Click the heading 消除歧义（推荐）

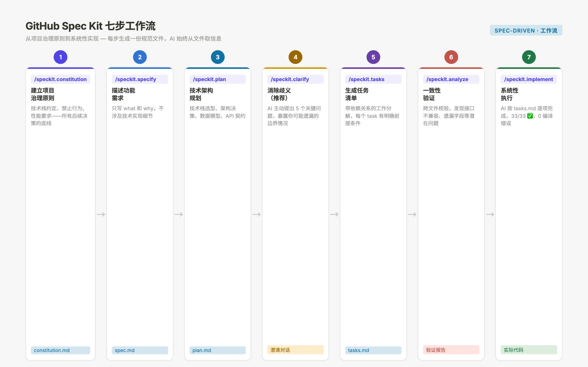(x=279, y=94)
